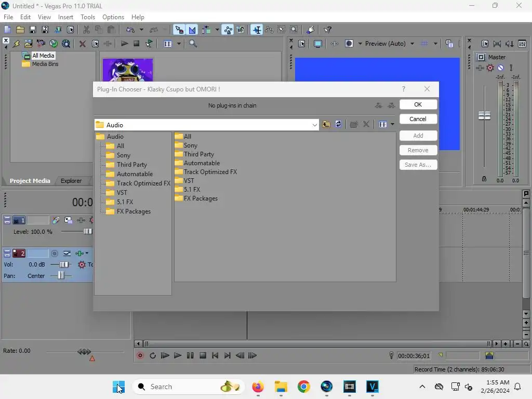Screen dimensions: 532x399
Task: Click Downmix Output icon in mixer toolbar
Action: 497,44
